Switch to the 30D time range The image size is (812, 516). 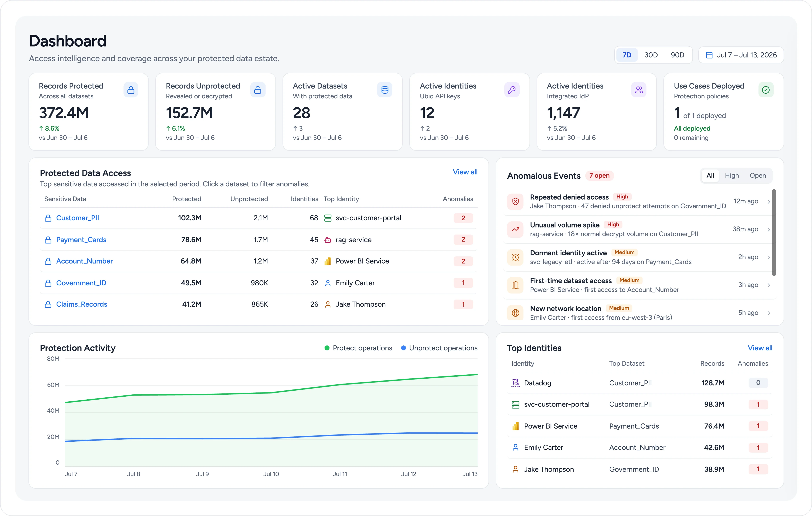coord(651,55)
